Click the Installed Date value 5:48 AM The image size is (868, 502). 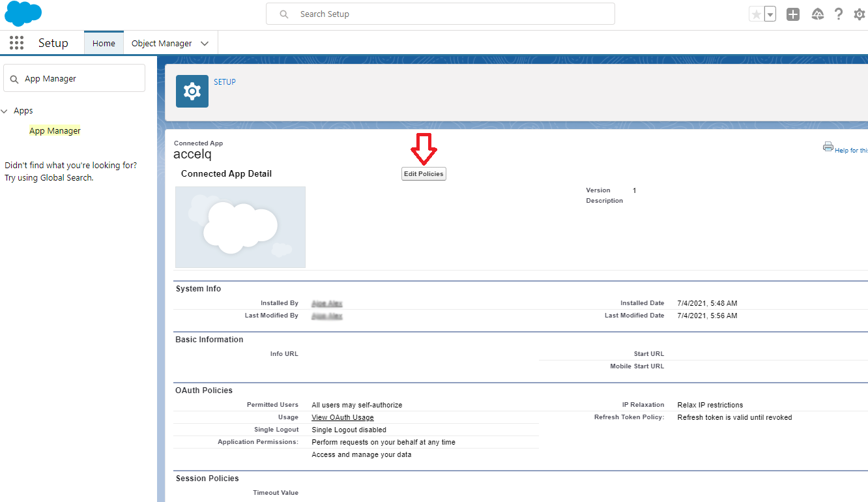708,303
